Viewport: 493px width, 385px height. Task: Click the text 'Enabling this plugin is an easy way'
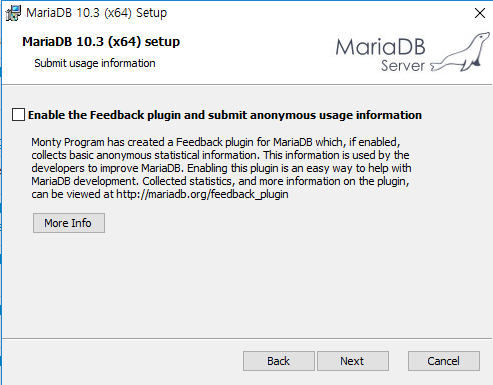[269, 168]
